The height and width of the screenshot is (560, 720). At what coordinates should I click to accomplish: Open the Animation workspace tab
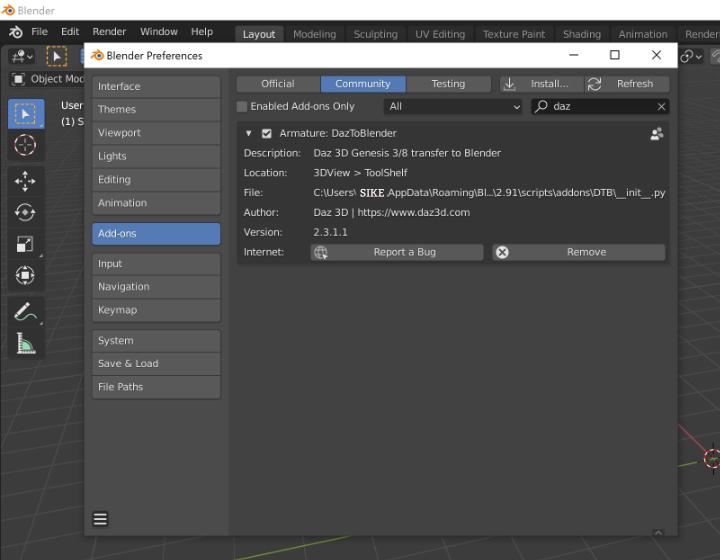(x=643, y=34)
